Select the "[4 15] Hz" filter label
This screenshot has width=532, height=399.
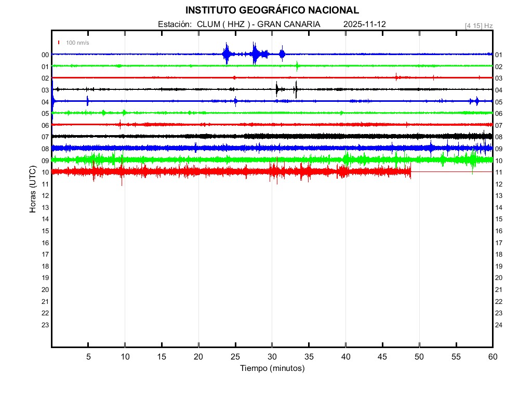click(478, 25)
